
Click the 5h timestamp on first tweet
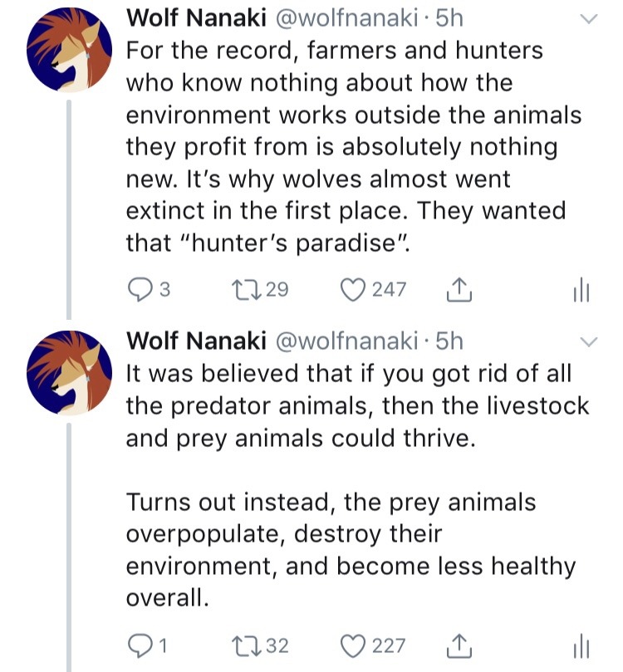(x=449, y=18)
